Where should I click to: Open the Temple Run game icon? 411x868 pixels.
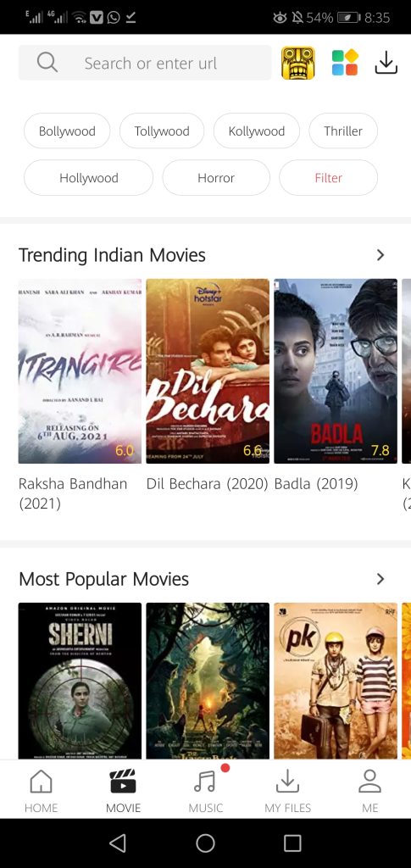[x=298, y=63]
